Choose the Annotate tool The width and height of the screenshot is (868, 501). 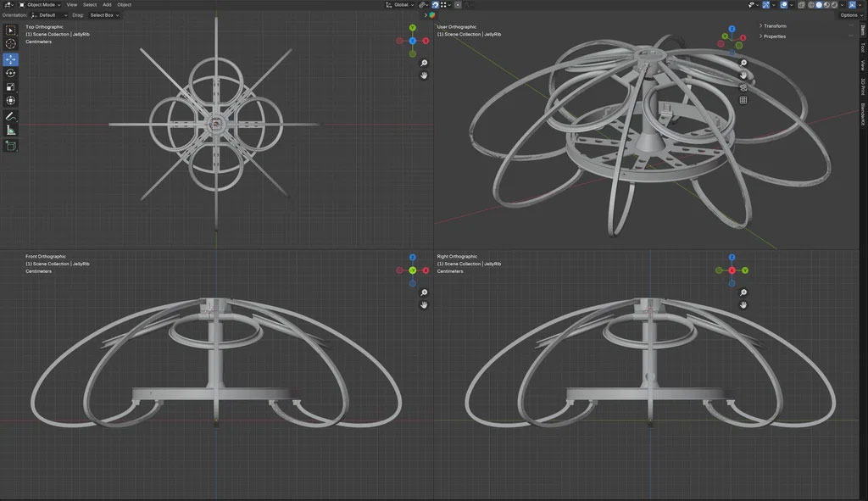click(x=10, y=116)
